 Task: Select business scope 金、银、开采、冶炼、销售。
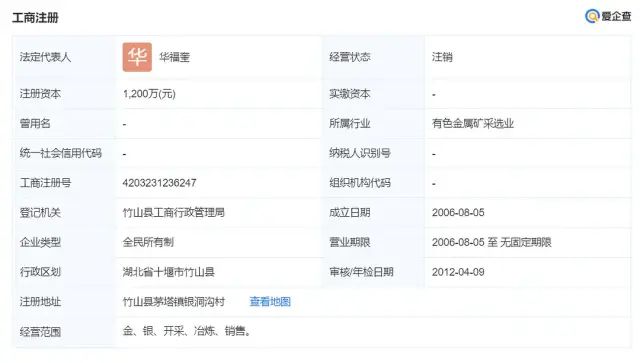(187, 331)
